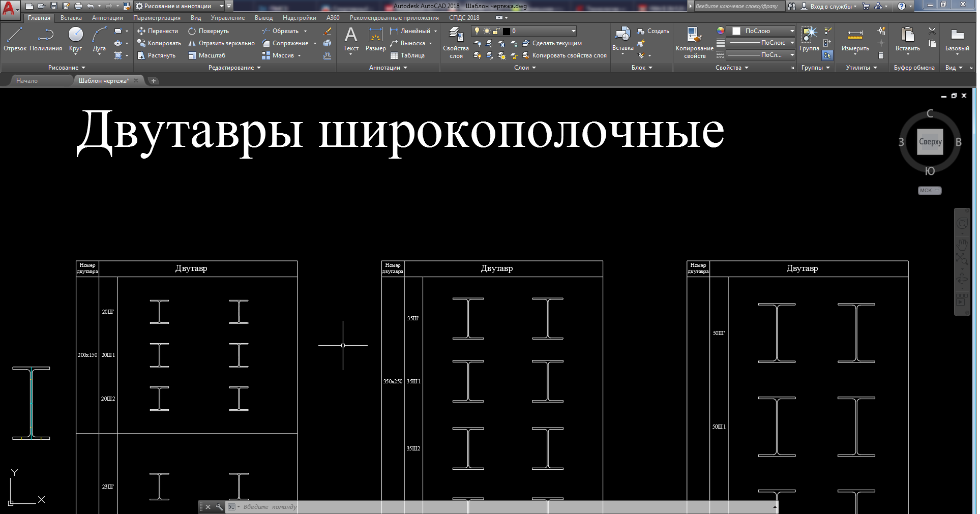Screen dimensions: 980x514
Task: Click the save icon in quick access toolbar
Action: coord(54,6)
